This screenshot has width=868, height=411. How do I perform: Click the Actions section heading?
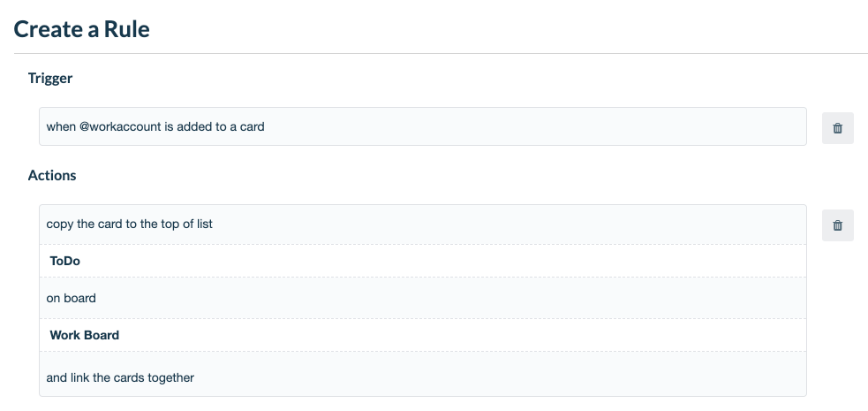pyautogui.click(x=52, y=176)
